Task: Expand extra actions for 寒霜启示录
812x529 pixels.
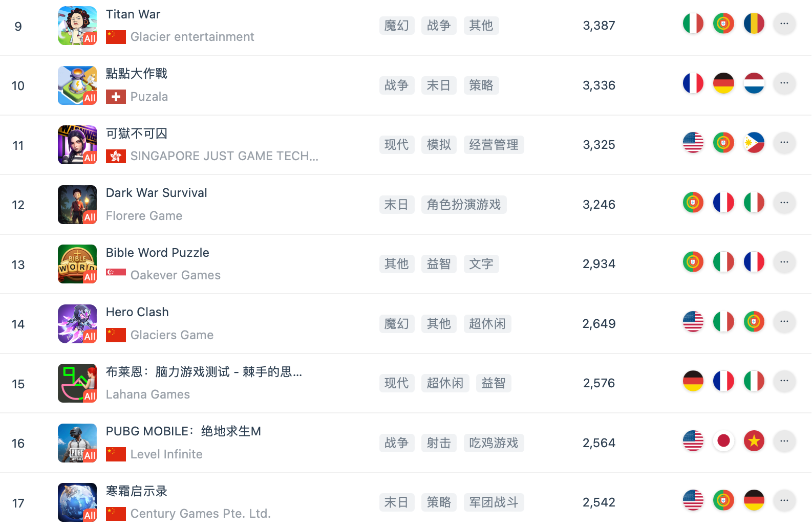Action: pos(784,500)
